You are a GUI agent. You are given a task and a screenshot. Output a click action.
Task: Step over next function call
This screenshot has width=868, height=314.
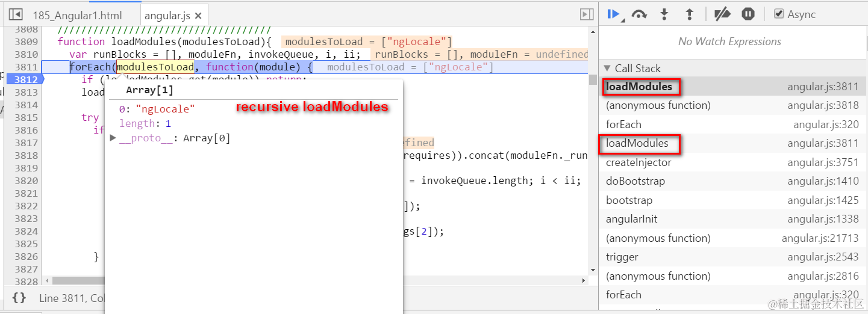(639, 14)
